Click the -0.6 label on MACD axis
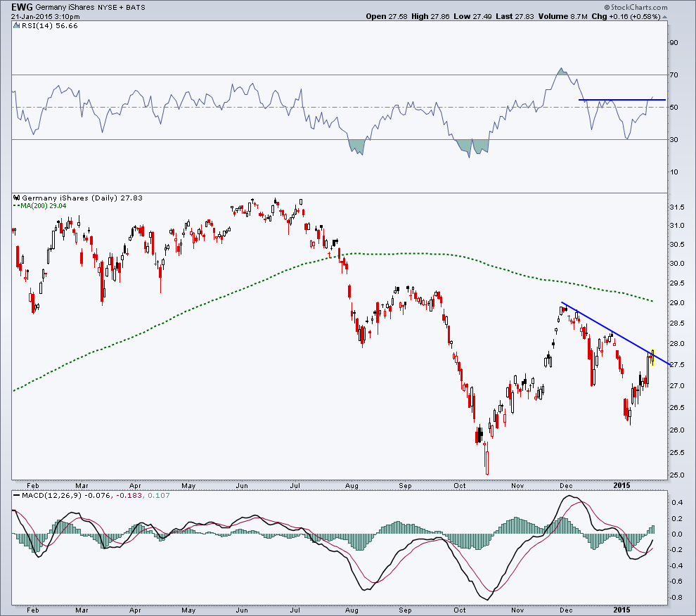 tap(676, 582)
